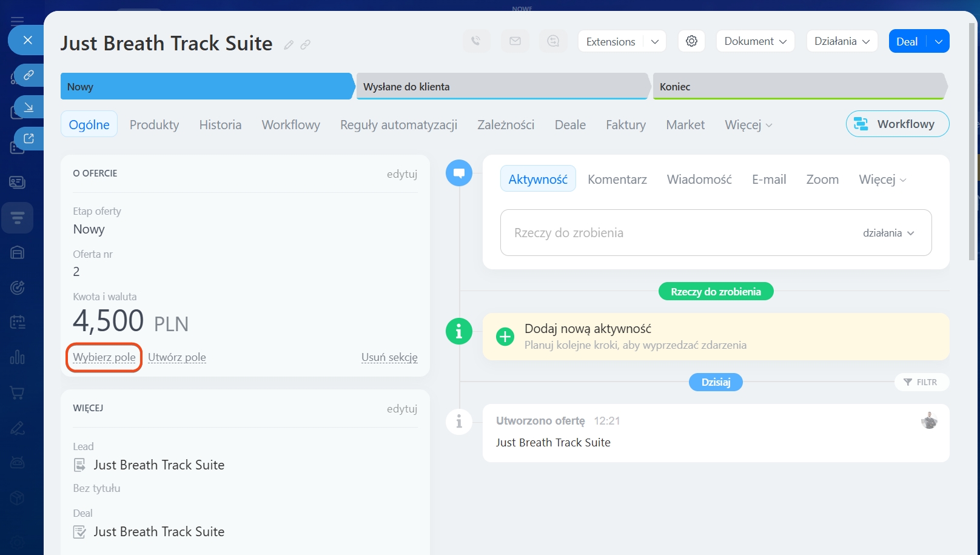The width and height of the screenshot is (980, 555).
Task: Open the Dokument dropdown menu
Action: 755,41
